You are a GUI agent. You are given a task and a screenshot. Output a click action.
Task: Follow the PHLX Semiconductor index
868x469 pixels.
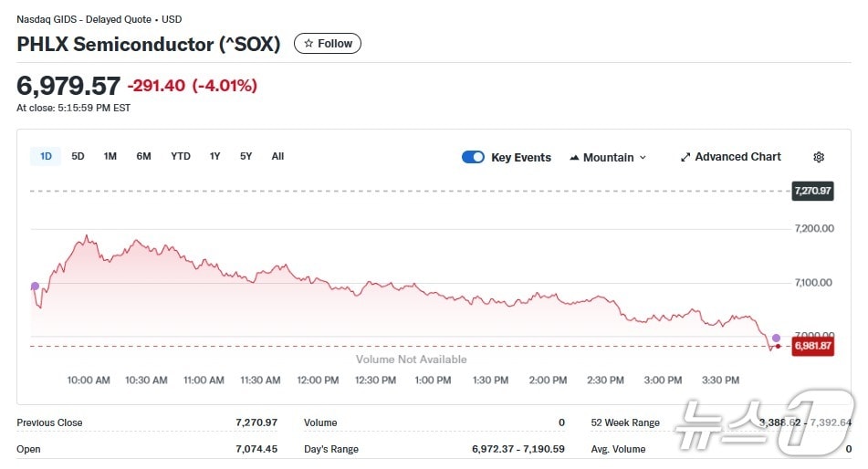(328, 43)
